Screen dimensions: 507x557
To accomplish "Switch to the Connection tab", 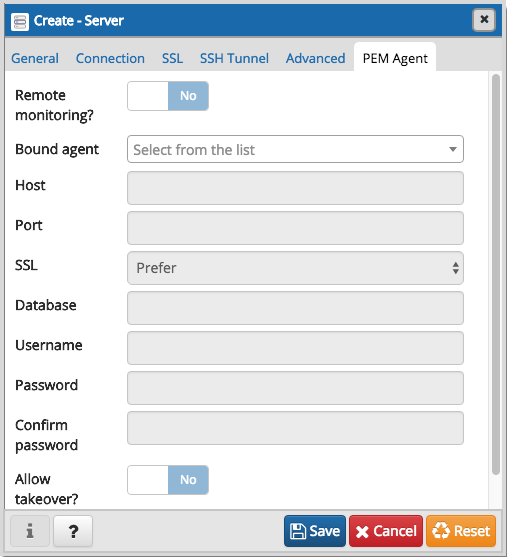I will tap(110, 58).
